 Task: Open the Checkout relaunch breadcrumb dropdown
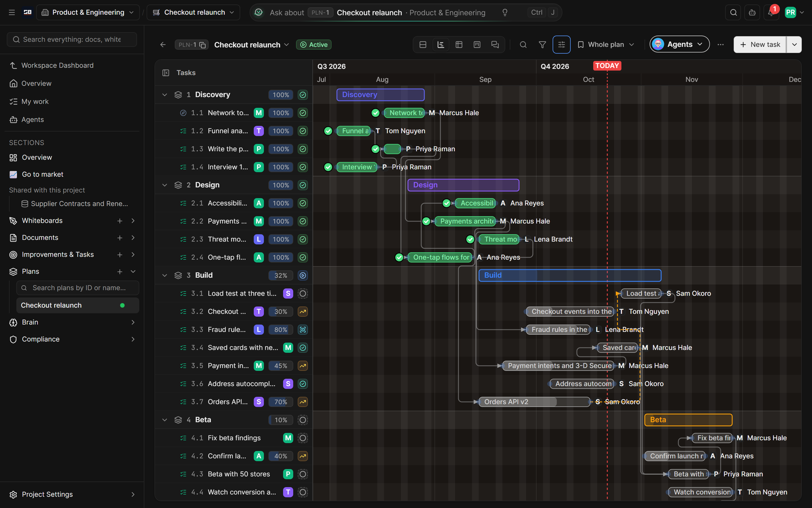pos(194,12)
